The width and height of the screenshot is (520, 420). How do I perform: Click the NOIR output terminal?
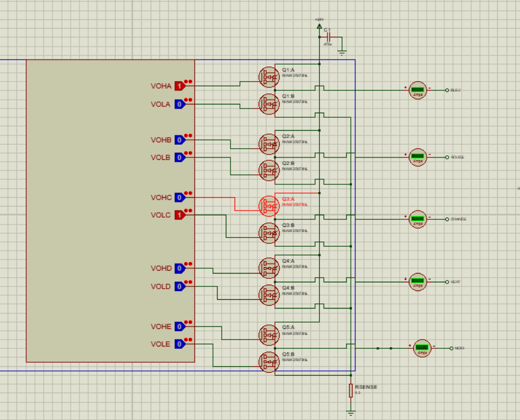tap(452, 347)
